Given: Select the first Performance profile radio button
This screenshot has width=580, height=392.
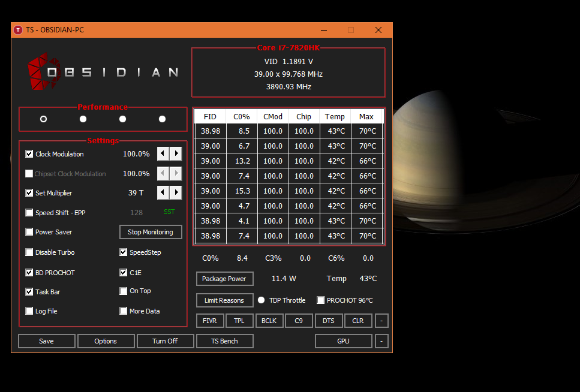Looking at the screenshot, I should pyautogui.click(x=44, y=119).
